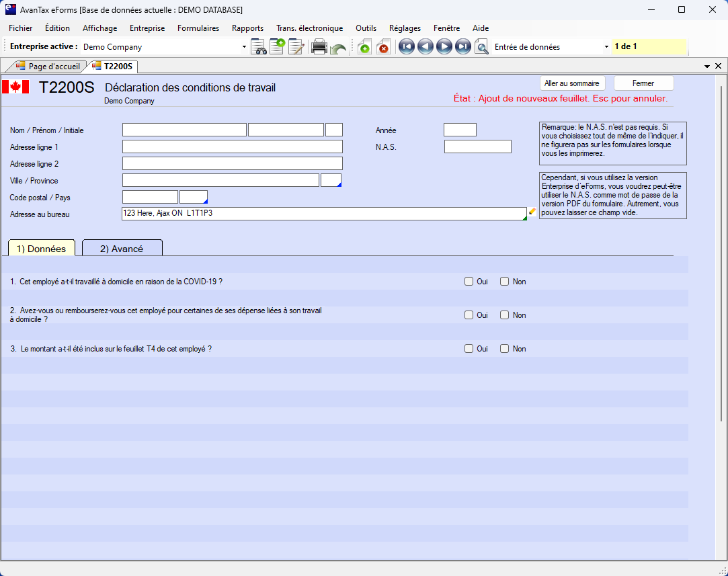Open the Affichage menu
Viewport: 728px width, 576px height.
coord(99,28)
